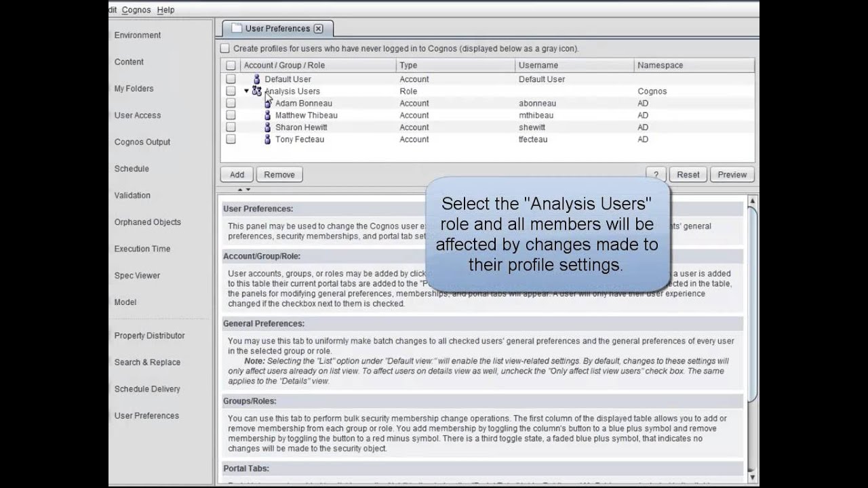Open Execution Time in sidebar

(142, 249)
